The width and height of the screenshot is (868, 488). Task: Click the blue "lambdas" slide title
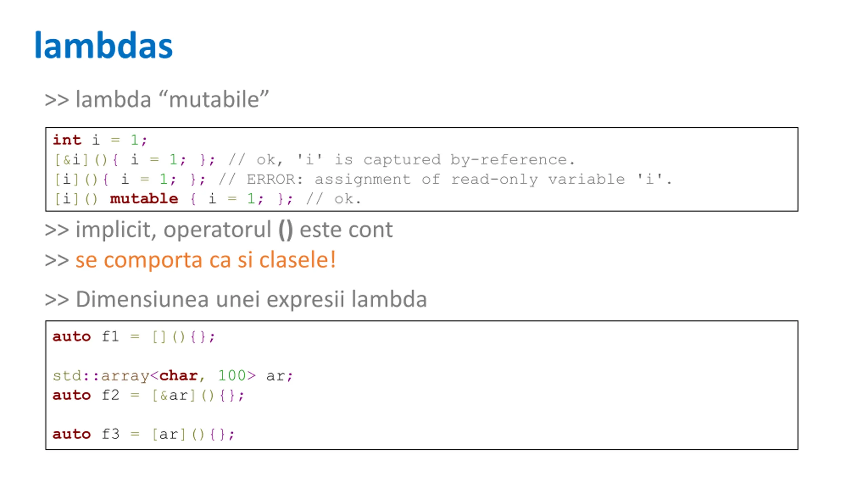[103, 46]
